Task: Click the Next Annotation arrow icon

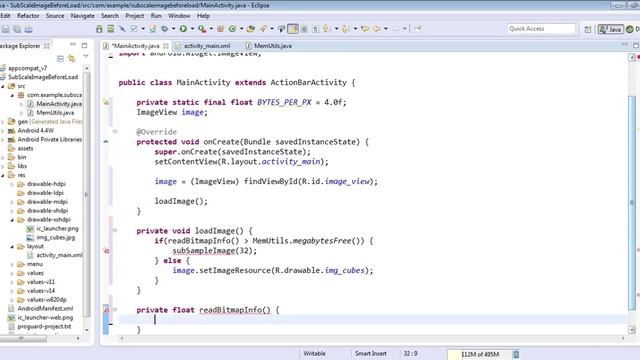Action: tap(326, 29)
